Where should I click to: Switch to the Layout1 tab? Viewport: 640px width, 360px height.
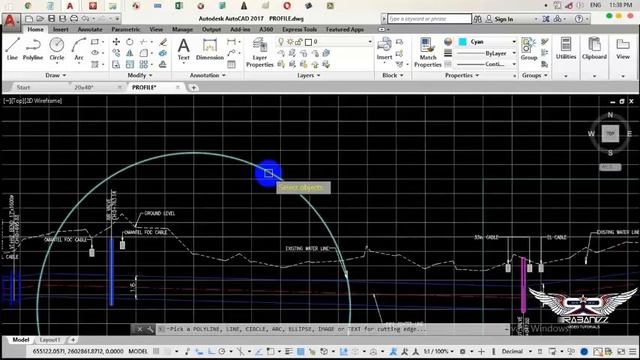(50, 340)
